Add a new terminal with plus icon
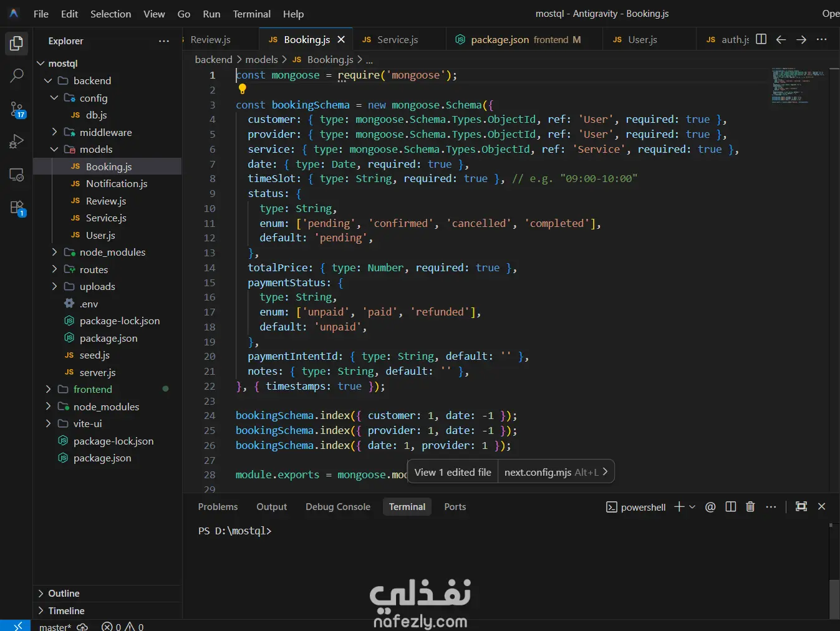Viewport: 840px width, 631px height. pyautogui.click(x=679, y=507)
